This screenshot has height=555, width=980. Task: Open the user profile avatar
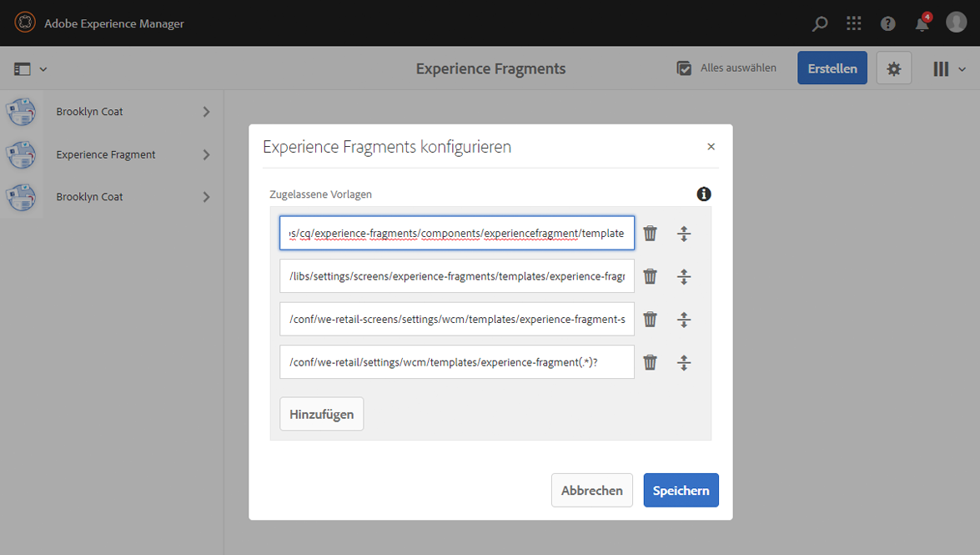coord(957,23)
